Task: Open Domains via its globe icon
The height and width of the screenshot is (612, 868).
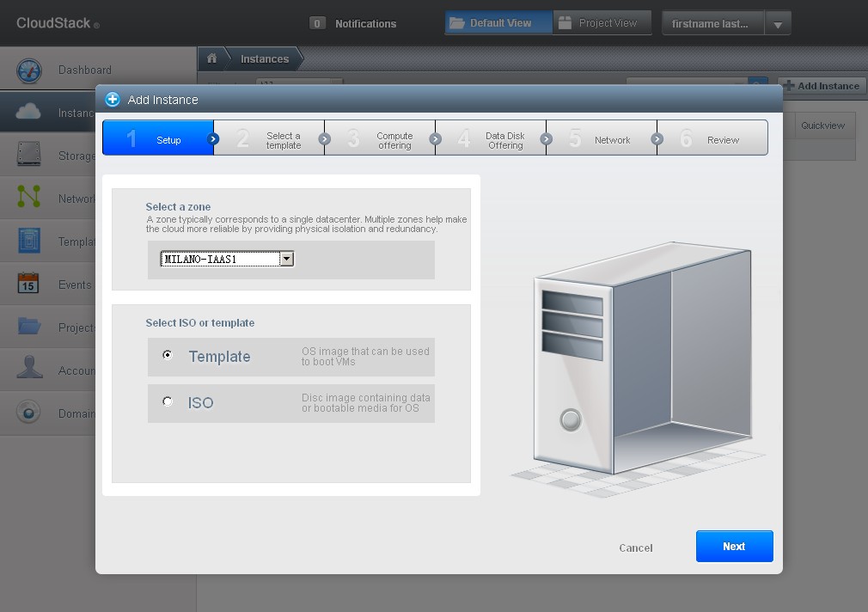Action: (x=28, y=413)
